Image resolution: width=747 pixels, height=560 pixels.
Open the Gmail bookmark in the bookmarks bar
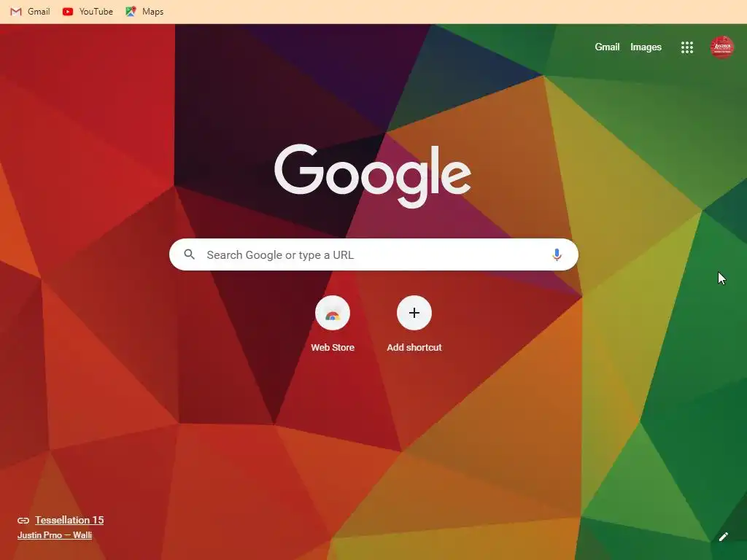tap(30, 12)
